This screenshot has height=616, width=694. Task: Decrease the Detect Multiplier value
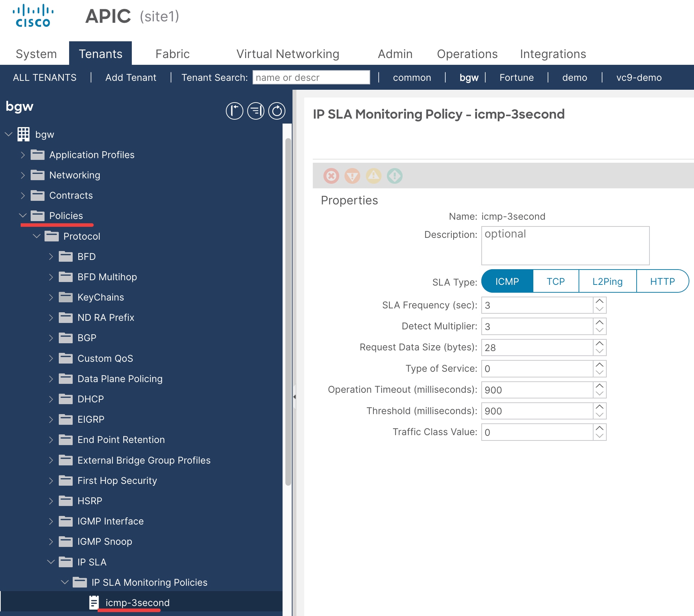click(600, 330)
